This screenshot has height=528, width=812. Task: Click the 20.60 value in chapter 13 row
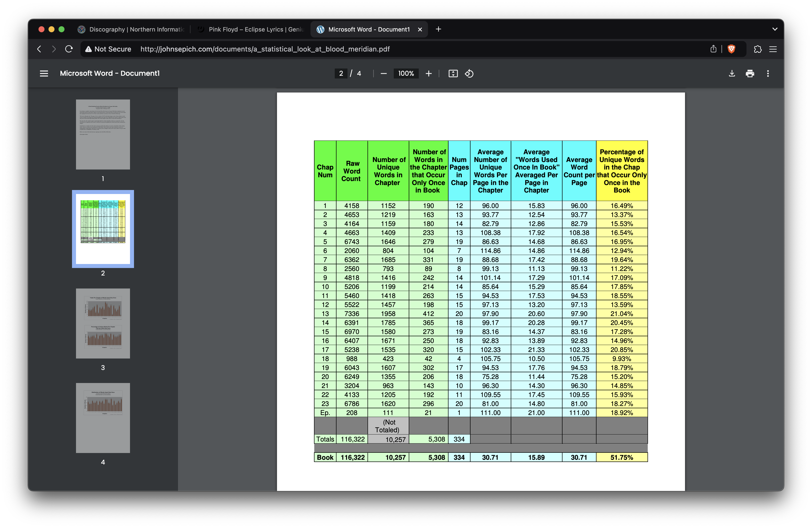point(536,314)
